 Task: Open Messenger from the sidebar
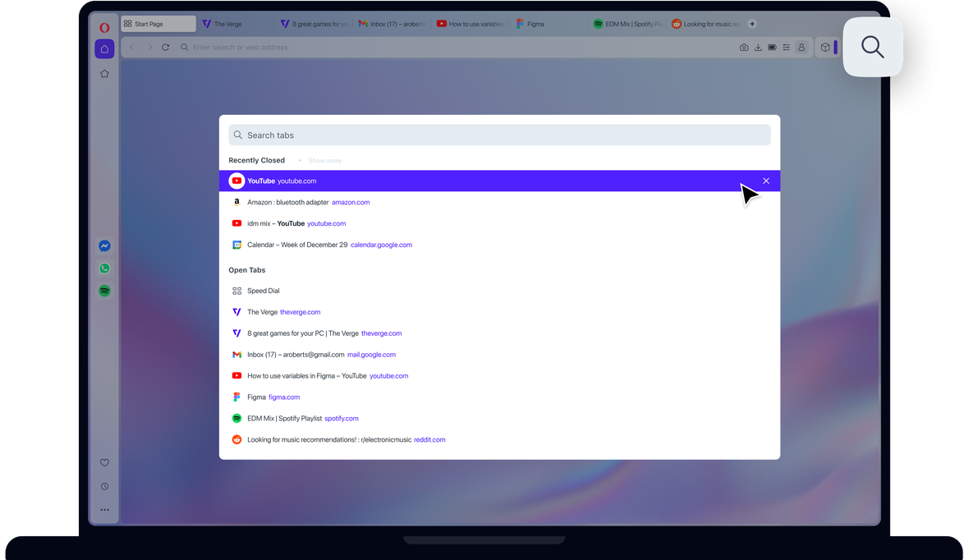pos(104,246)
